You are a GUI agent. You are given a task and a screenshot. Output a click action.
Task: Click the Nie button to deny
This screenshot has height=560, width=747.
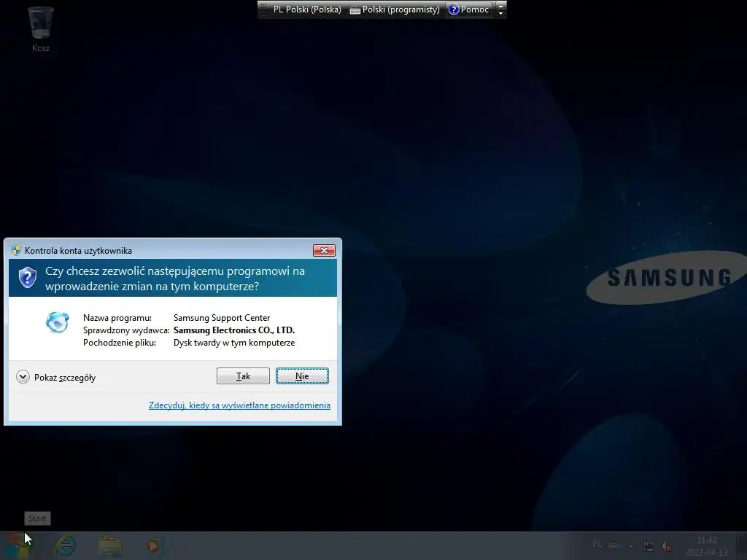point(302,376)
